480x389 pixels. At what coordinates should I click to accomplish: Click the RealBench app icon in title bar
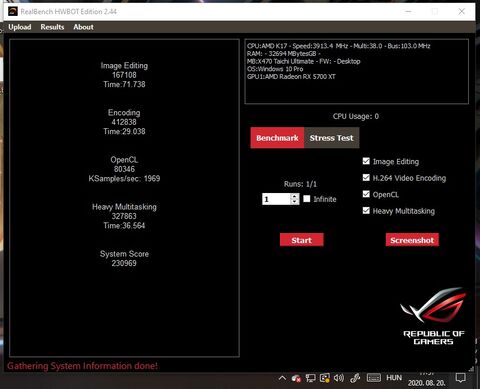tap(13, 11)
